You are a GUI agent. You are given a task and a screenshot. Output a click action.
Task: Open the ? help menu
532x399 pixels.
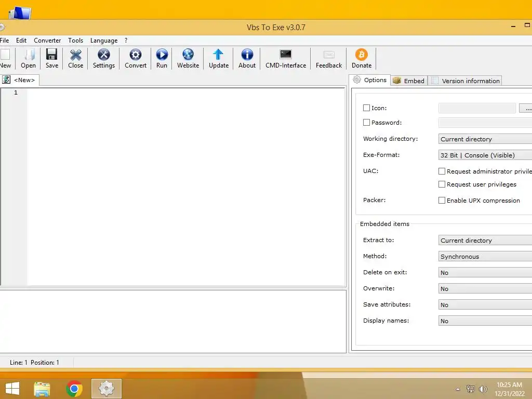click(x=126, y=41)
